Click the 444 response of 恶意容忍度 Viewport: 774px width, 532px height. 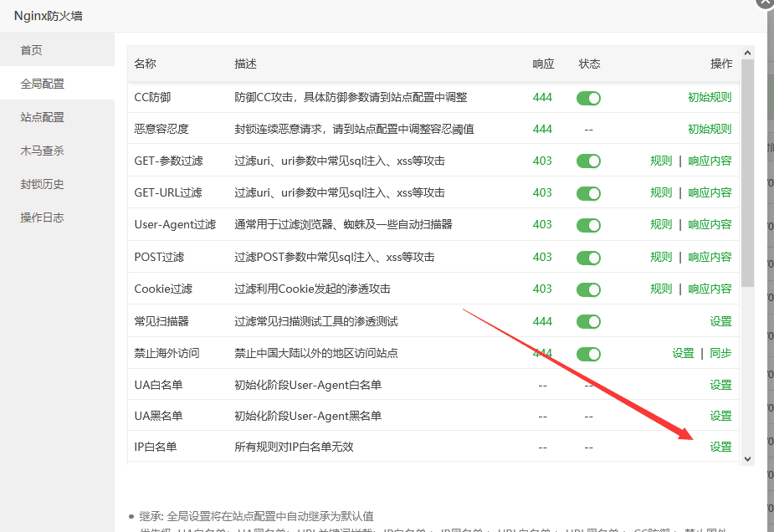tap(542, 129)
